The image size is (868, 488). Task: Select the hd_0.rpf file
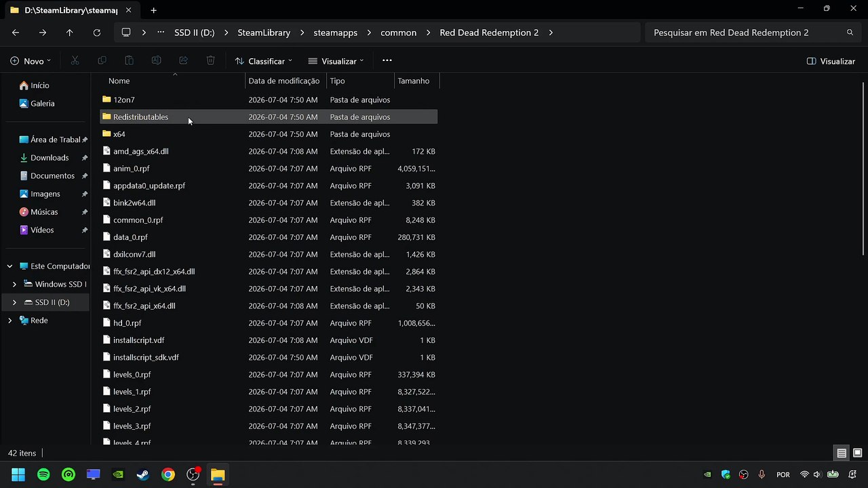(269, 323)
